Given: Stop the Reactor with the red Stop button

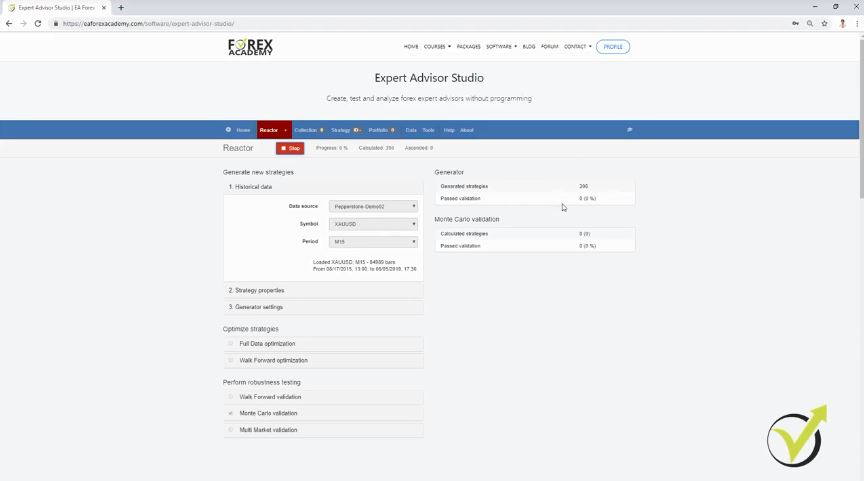Looking at the screenshot, I should tap(290, 148).
